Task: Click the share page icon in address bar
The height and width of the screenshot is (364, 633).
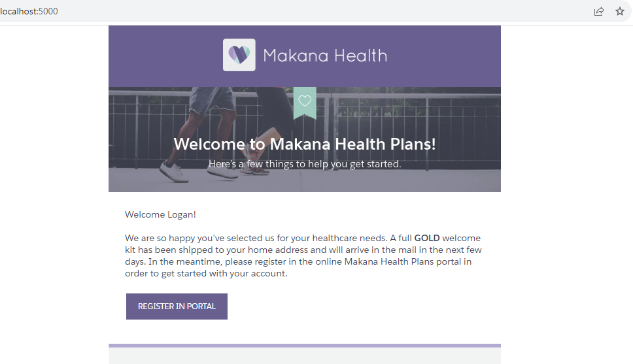Action: point(598,11)
